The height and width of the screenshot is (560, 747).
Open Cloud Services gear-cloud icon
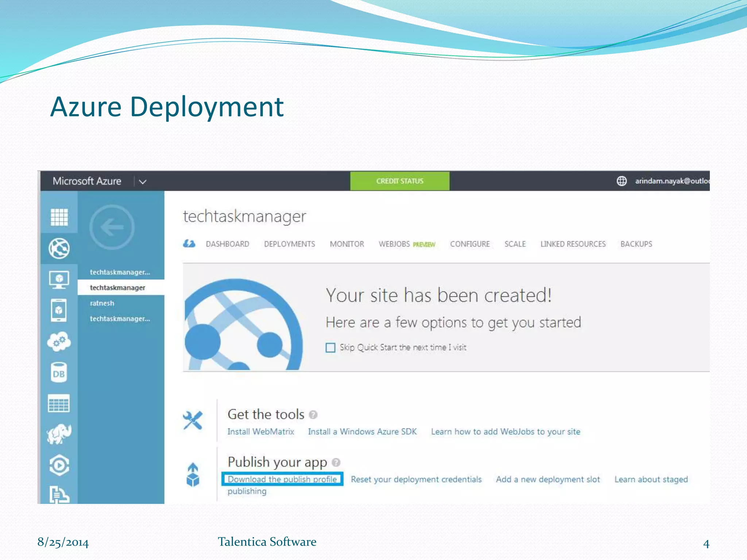(x=59, y=342)
